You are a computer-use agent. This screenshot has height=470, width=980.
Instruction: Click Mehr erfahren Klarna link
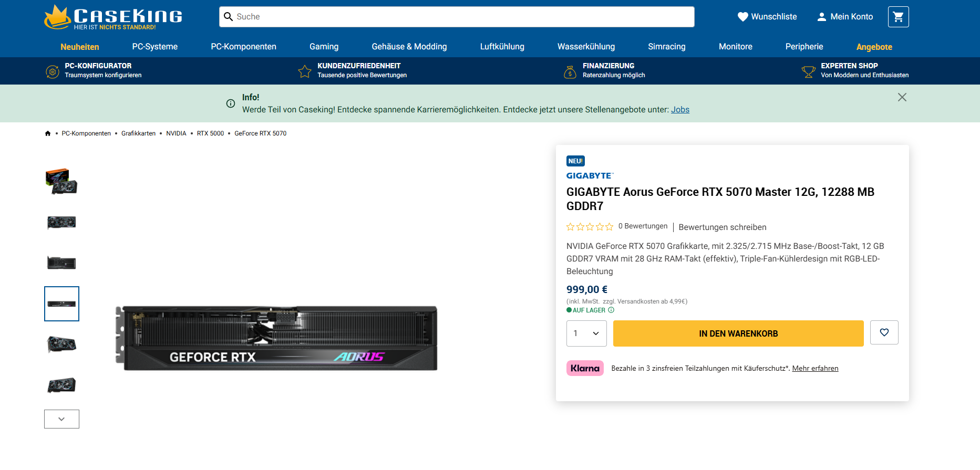815,368
